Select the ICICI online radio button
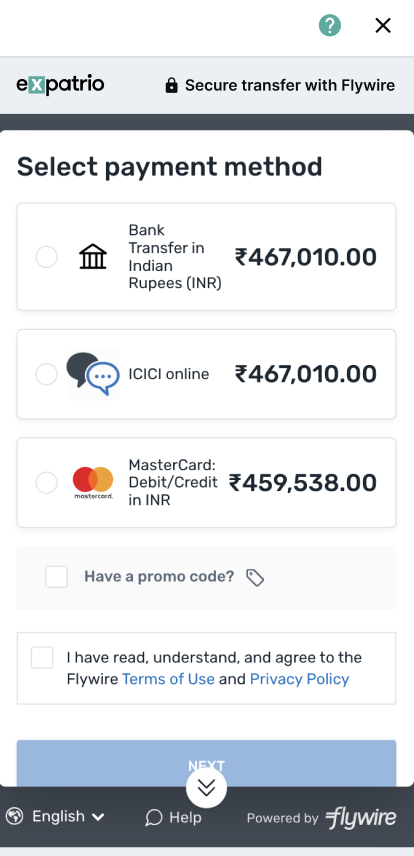The width and height of the screenshot is (414, 856). click(x=46, y=374)
